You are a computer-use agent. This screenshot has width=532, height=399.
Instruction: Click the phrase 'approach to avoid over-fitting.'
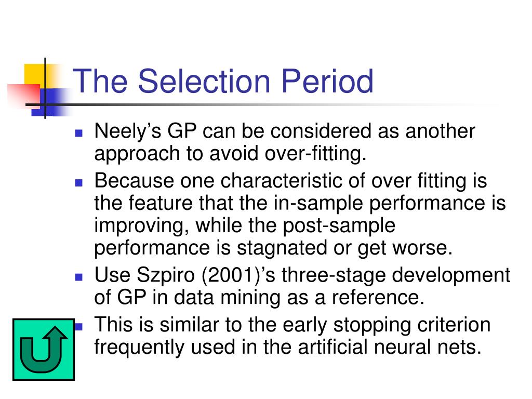click(231, 154)
